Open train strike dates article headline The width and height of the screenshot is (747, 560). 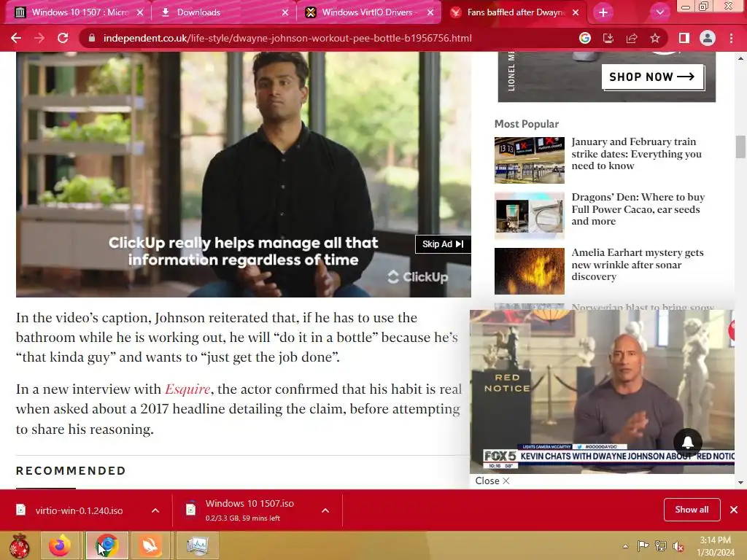pyautogui.click(x=636, y=154)
